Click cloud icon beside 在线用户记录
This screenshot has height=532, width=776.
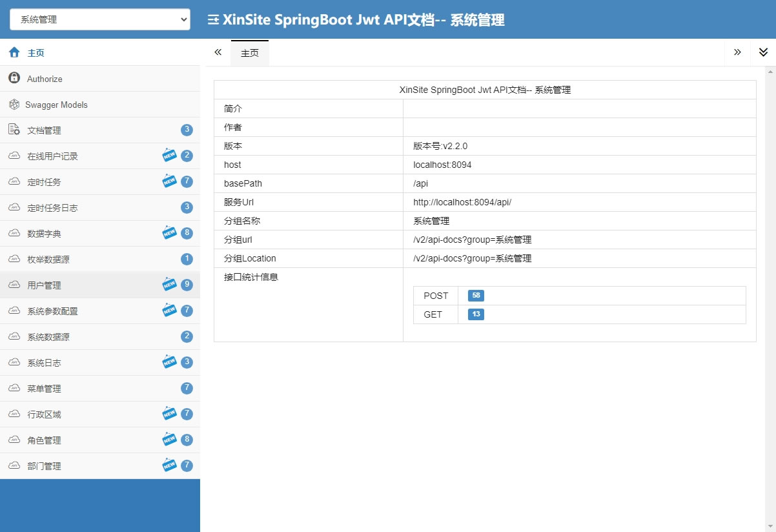(14, 156)
